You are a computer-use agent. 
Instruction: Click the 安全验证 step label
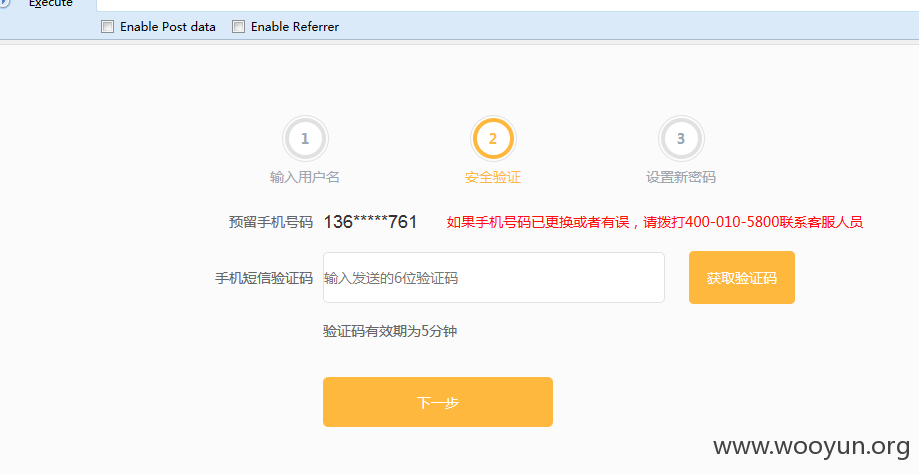[493, 177]
